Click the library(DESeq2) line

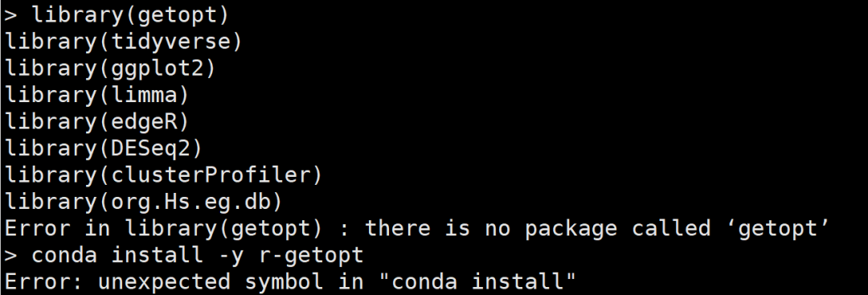pyautogui.click(x=104, y=149)
